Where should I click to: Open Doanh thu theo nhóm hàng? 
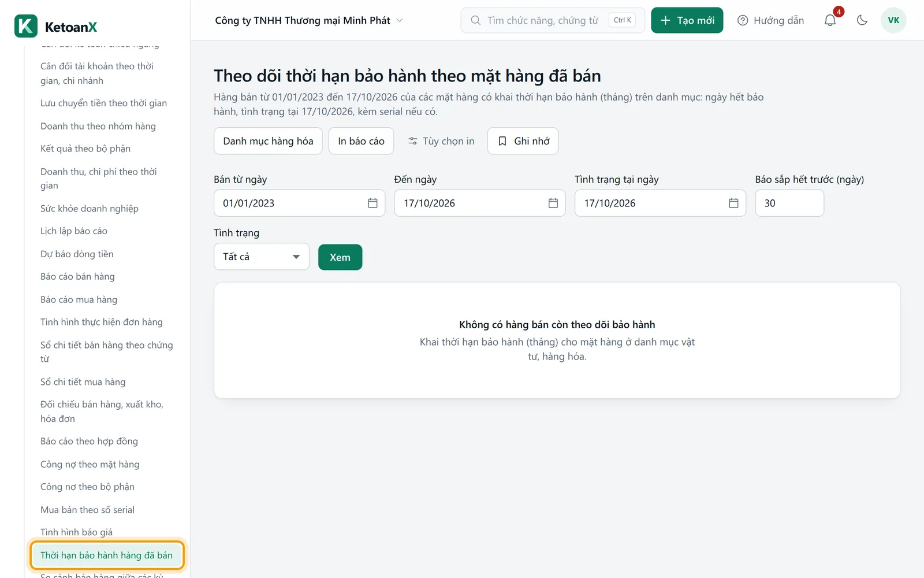[98, 126]
